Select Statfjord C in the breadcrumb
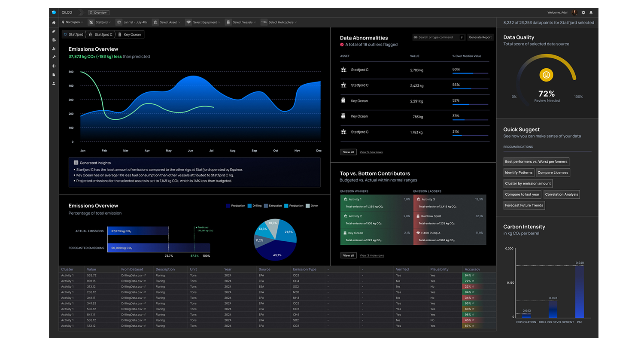 click(103, 34)
